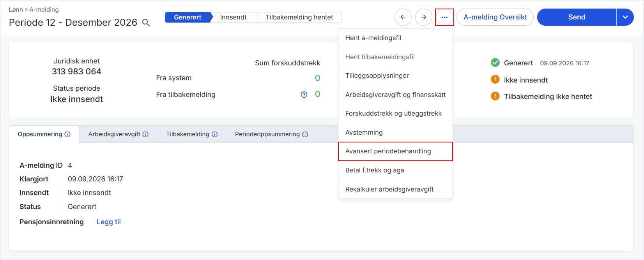This screenshot has width=644, height=260.
Task: Click the Tilbakemelding hentet progress step
Action: [x=299, y=17]
